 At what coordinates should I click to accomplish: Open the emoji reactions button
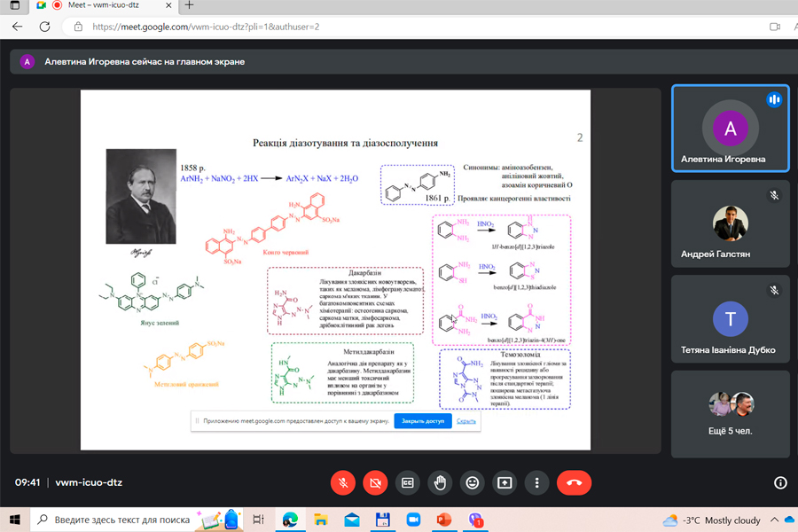tap(473, 482)
